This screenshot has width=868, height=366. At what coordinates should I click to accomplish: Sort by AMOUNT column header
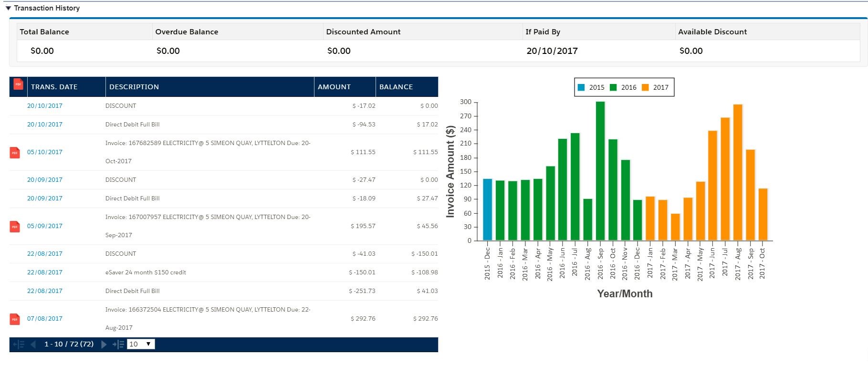pos(334,87)
